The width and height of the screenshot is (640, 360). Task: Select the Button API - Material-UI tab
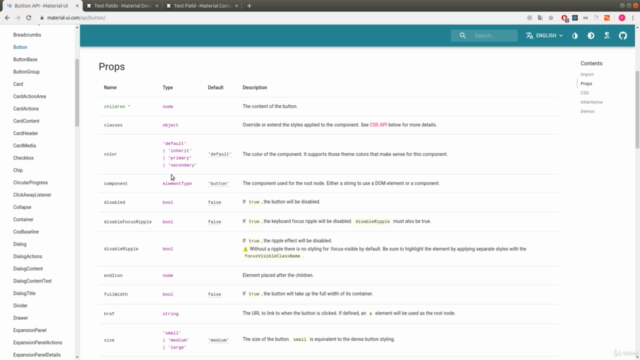tap(41, 6)
